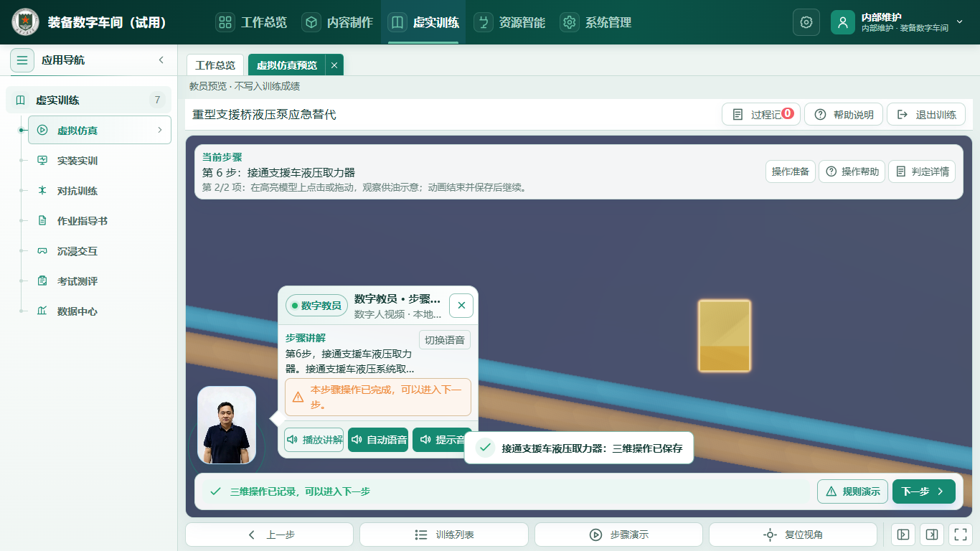Select 考试测评 in the sidebar
Screen dimensions: 980x551
coord(77,281)
